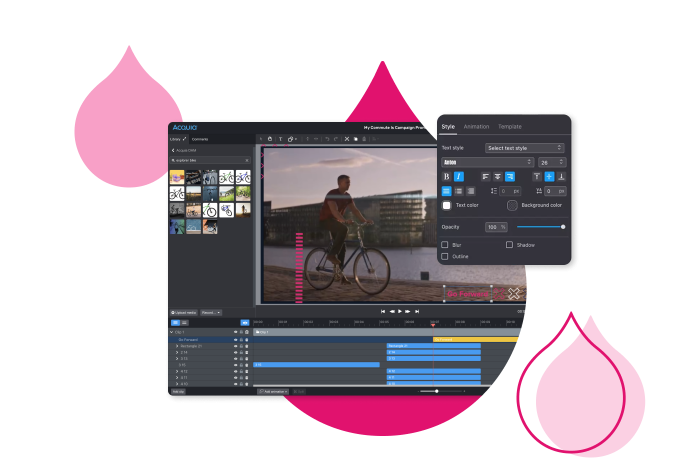Viewport: 678px width, 472px height.
Task: Jump to end of video
Action: click(417, 311)
